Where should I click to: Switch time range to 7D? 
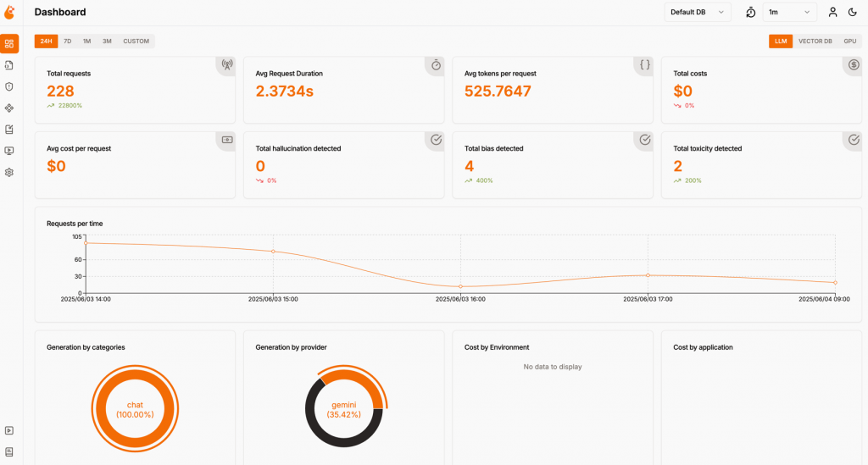tap(68, 41)
